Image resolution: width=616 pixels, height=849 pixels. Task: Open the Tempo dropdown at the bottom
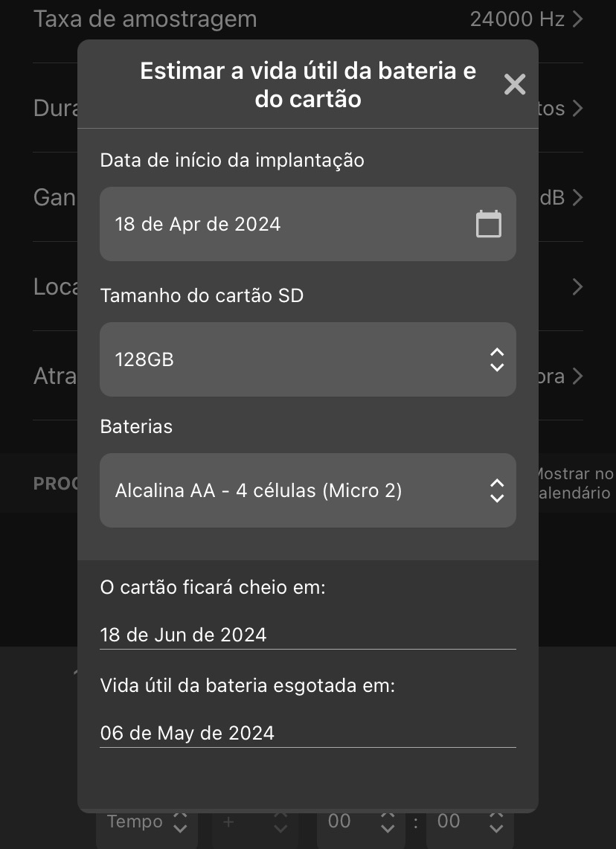147,822
